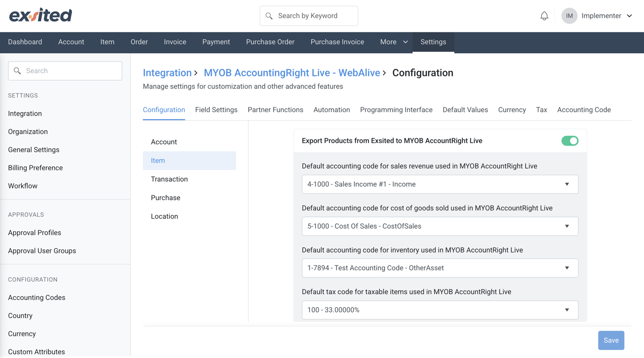Viewport: 644px width, 358px height.
Task: Open the sales revenue accounting code dropdown
Action: (440, 184)
